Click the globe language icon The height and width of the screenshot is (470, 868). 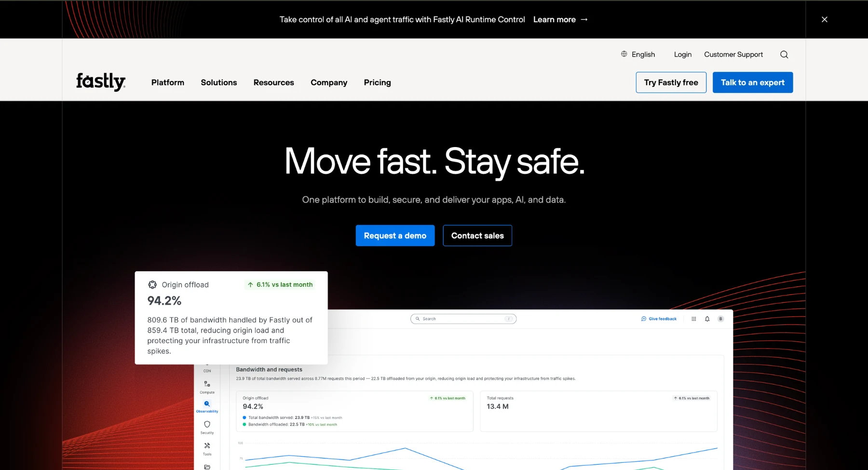pos(624,54)
